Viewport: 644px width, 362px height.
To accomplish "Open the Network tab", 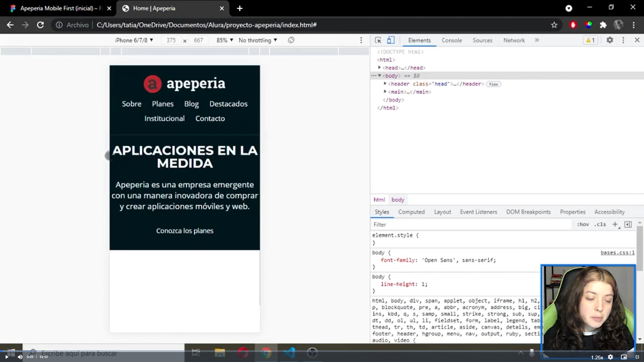I will tap(514, 40).
